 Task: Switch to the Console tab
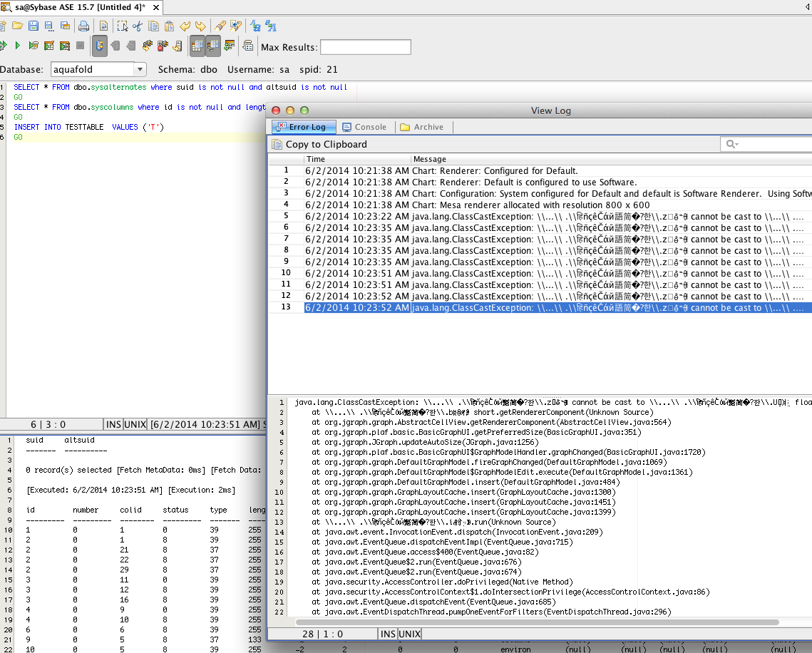(364, 127)
